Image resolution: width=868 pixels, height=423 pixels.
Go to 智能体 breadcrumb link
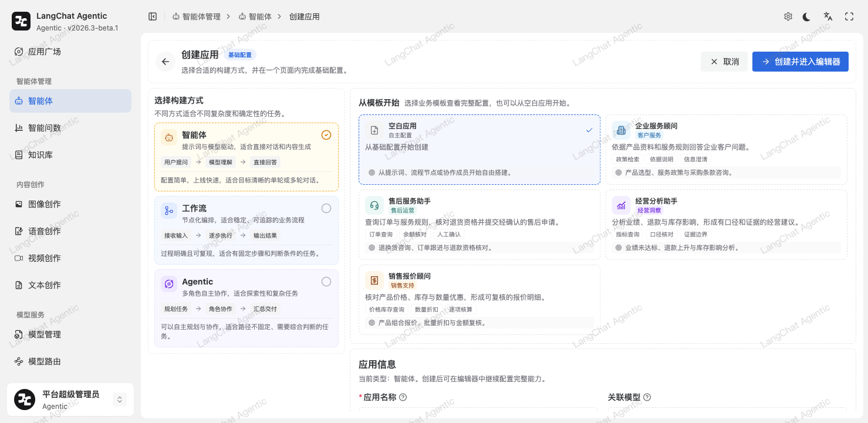255,16
